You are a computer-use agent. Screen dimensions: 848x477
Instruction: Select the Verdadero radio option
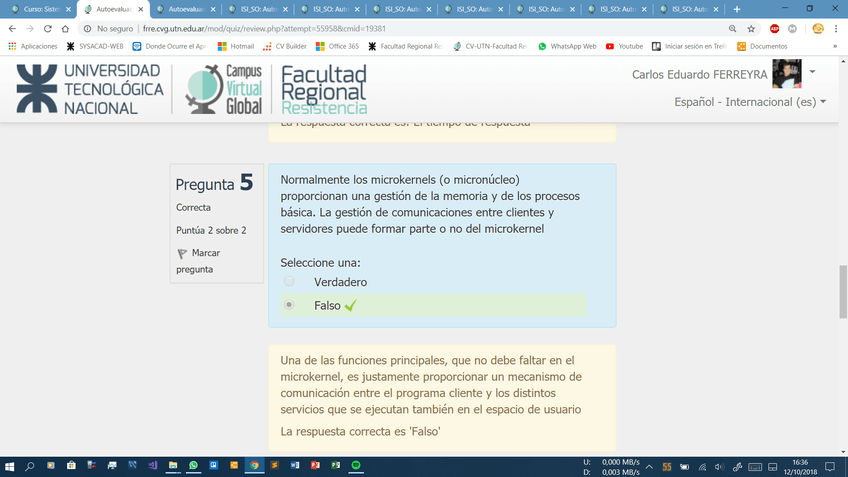click(289, 282)
